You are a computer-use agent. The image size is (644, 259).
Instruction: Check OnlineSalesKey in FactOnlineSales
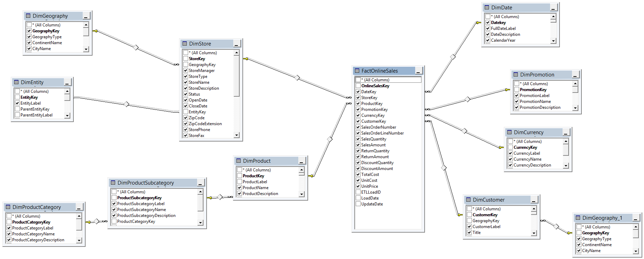[358, 86]
